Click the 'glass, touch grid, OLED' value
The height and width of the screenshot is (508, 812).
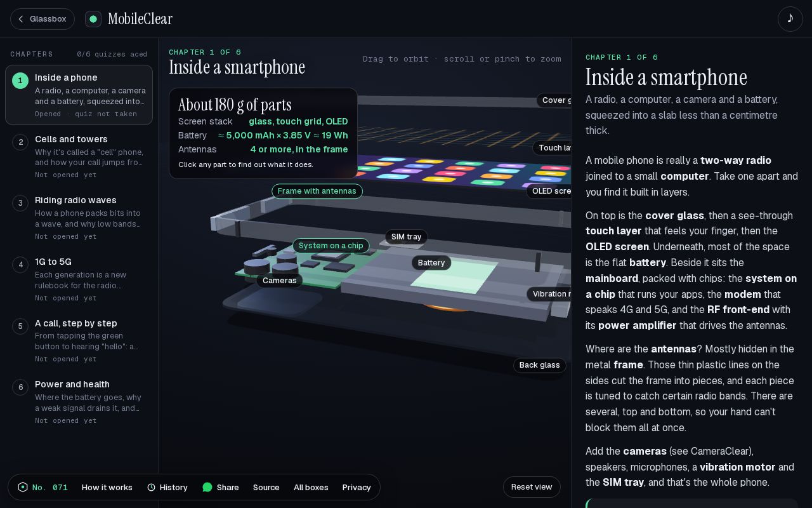click(x=298, y=121)
